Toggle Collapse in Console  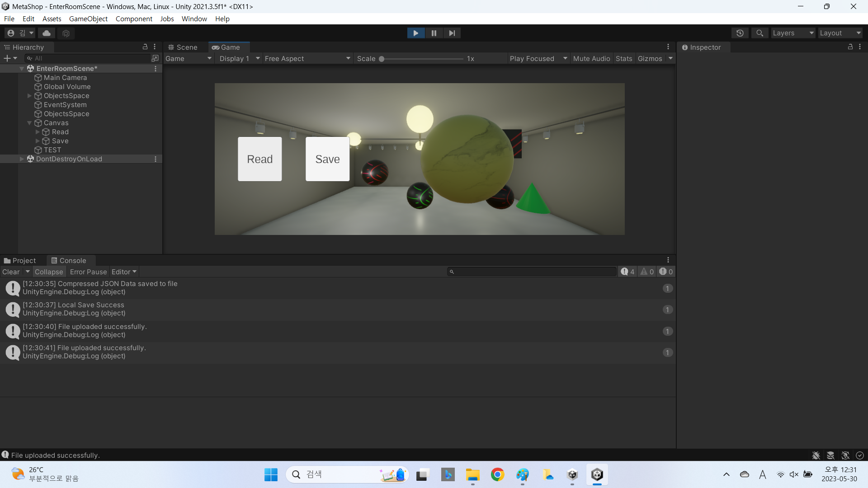coord(49,272)
